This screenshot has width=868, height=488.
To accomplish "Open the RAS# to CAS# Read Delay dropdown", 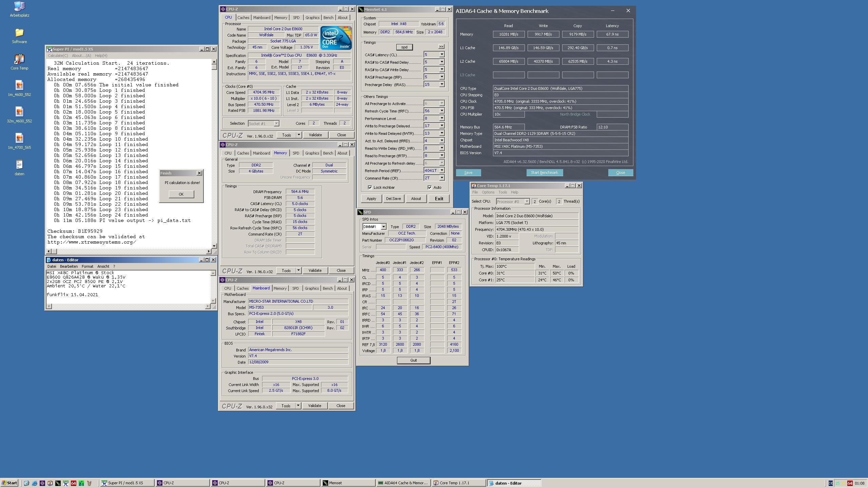I will (x=441, y=62).
